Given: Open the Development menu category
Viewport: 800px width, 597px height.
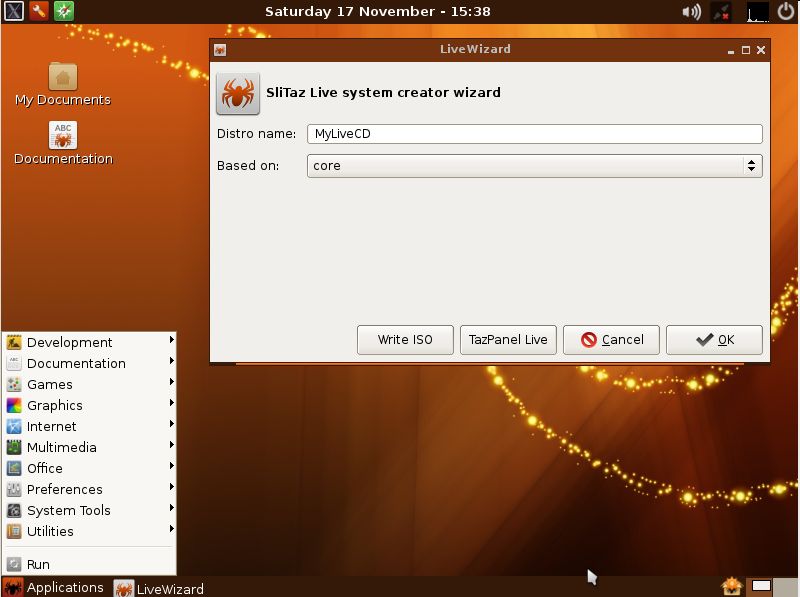Looking at the screenshot, I should pyautogui.click(x=89, y=342).
